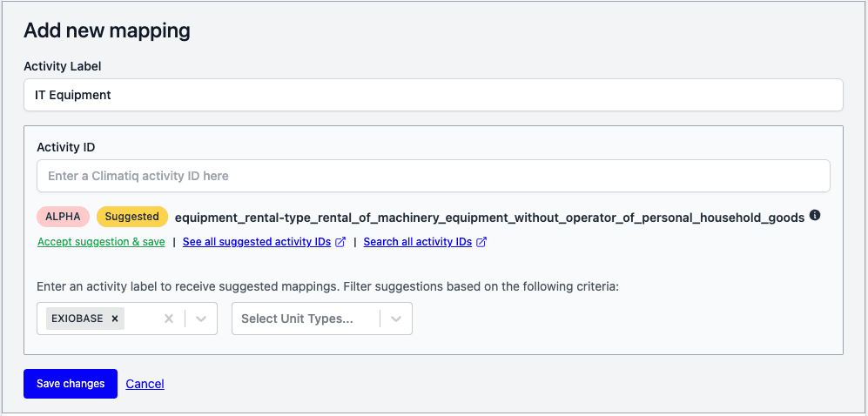Screen dimensions: 868x416
Task: Expand the EXIOBASE source filter chevron
Action: (201, 319)
